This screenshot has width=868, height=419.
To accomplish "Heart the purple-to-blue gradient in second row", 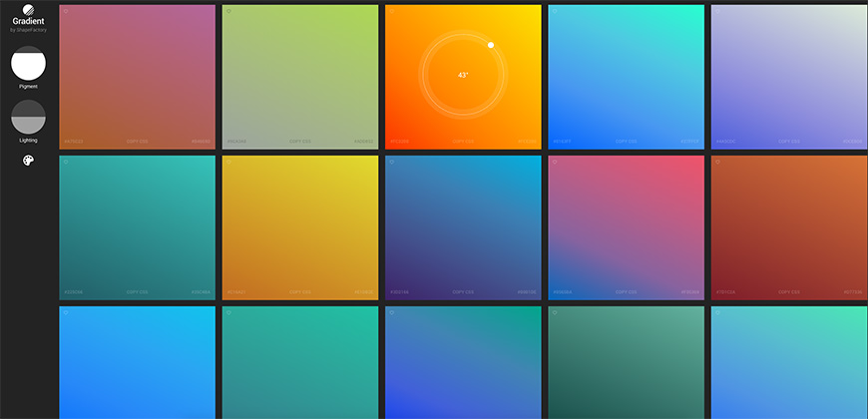I will click(391, 162).
